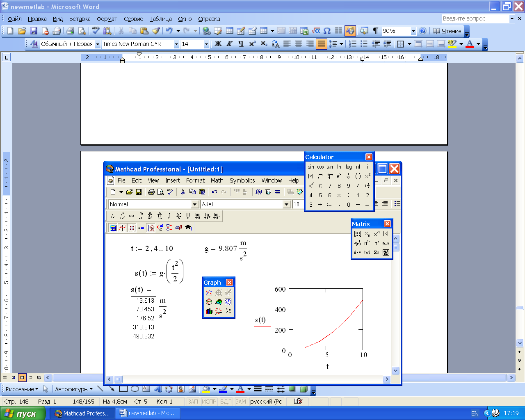Click Word's Insert Table icon

coord(230,31)
